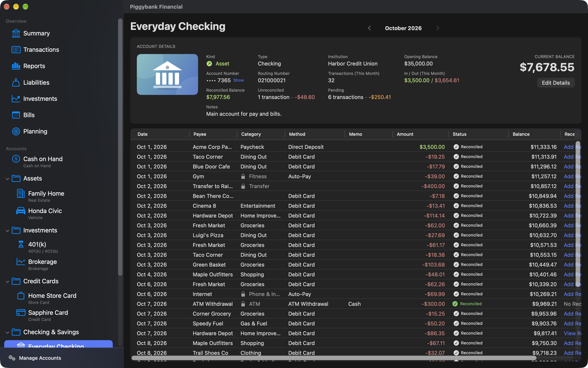Toggle Reconciled check on Luigi's Pizza row

click(x=456, y=235)
